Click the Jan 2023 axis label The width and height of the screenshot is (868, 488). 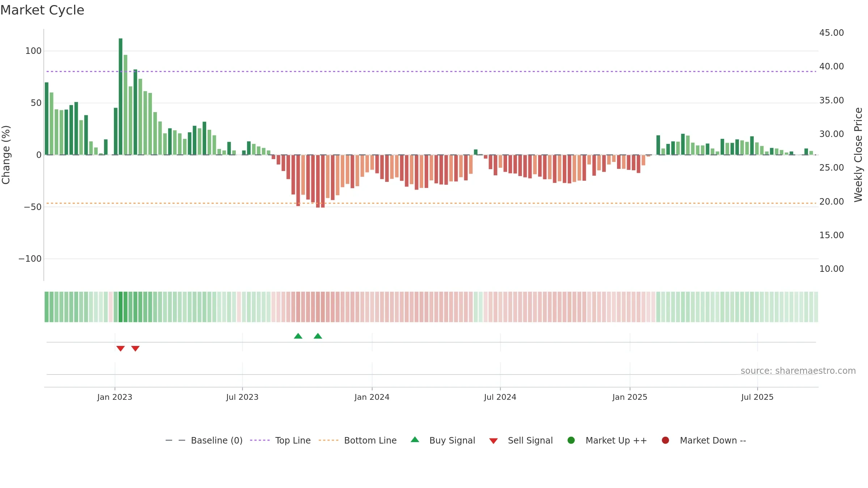115,397
